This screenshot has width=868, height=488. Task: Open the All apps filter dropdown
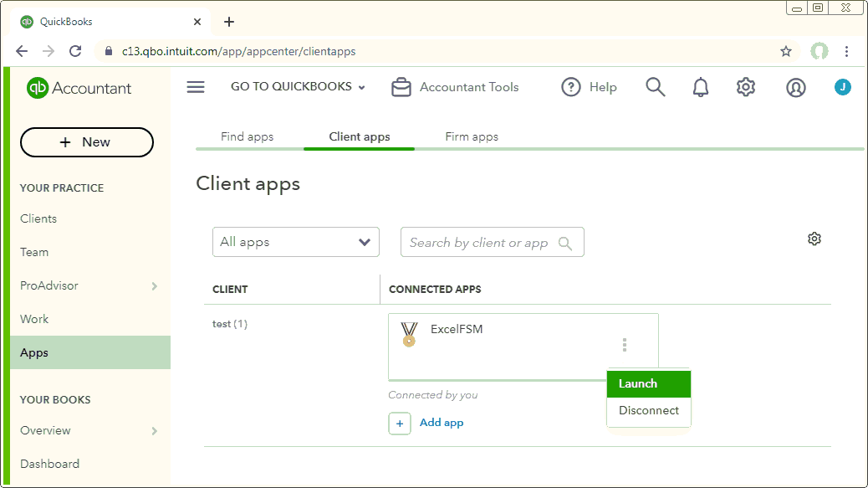pyautogui.click(x=296, y=242)
